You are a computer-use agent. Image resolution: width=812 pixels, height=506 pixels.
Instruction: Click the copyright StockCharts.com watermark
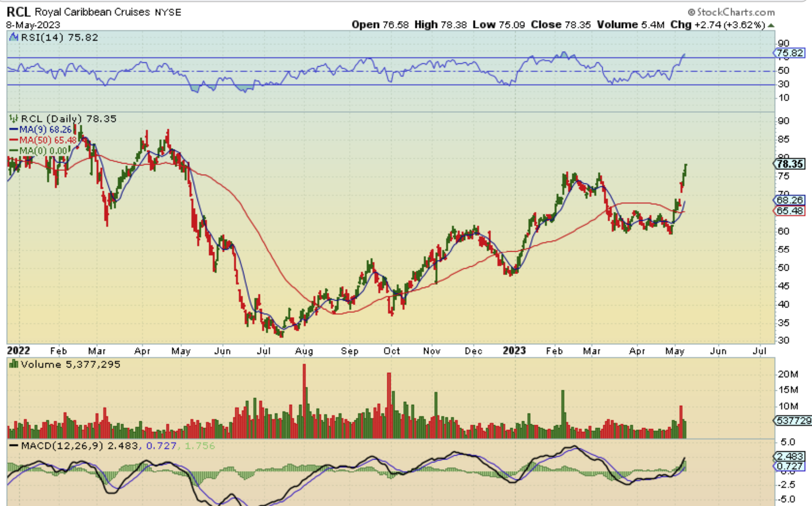(x=731, y=12)
